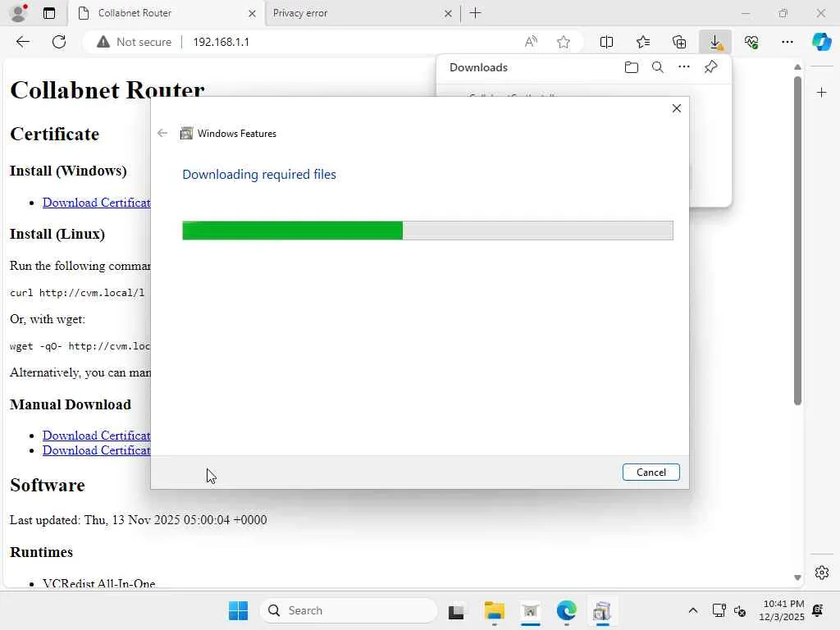Click the scroll up arrow

797,67
